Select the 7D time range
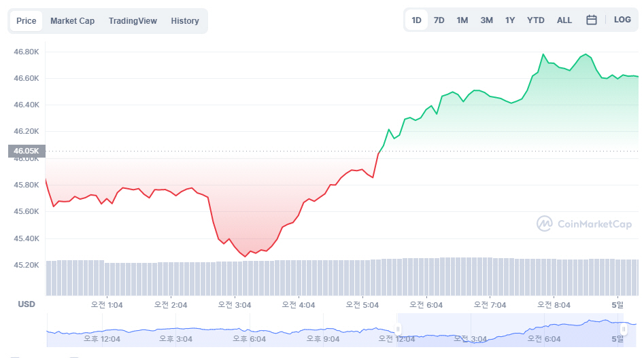The width and height of the screenshot is (644, 358). (x=439, y=20)
